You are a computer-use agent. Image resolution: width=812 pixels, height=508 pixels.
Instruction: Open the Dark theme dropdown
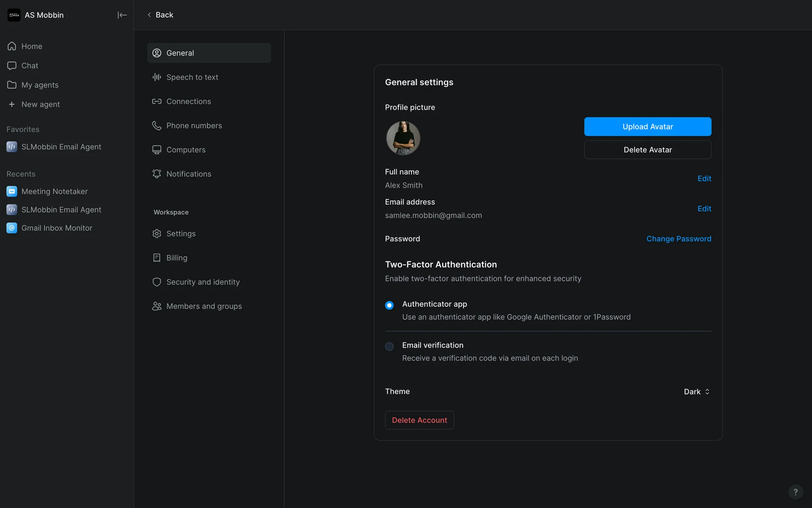click(x=697, y=392)
